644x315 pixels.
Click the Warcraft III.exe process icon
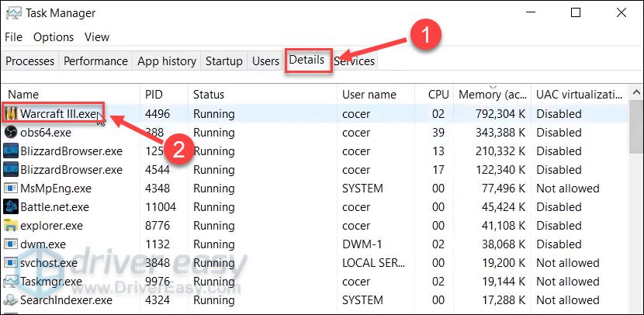(11, 114)
